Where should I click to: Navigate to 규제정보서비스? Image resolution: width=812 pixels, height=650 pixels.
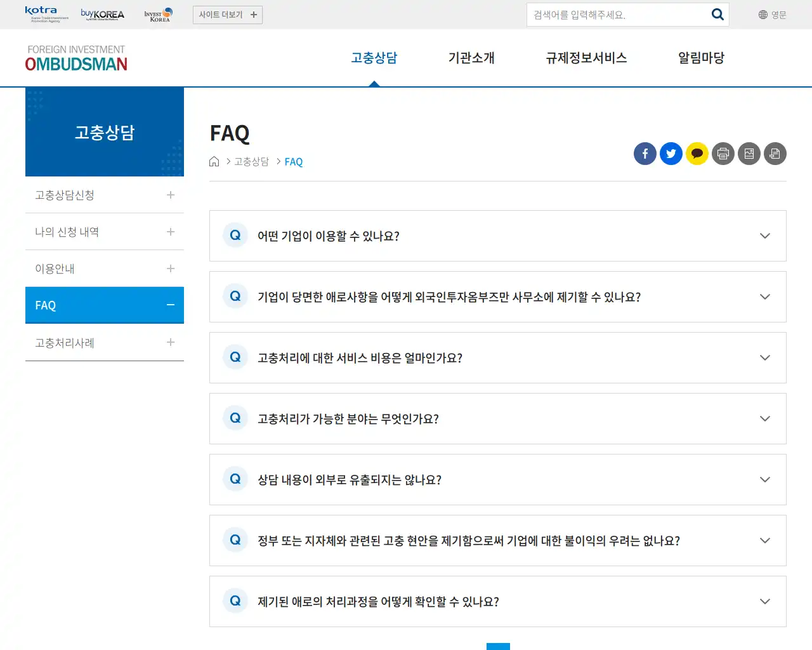586,58
